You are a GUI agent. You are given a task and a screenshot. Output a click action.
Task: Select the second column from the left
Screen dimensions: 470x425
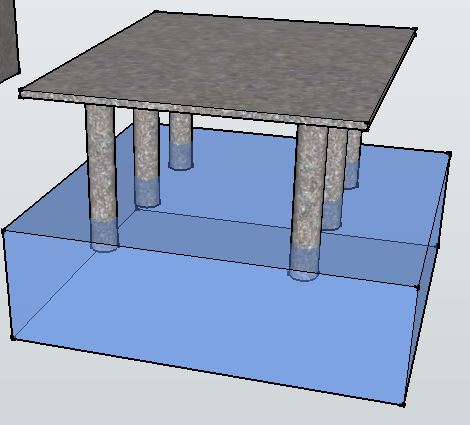147,157
